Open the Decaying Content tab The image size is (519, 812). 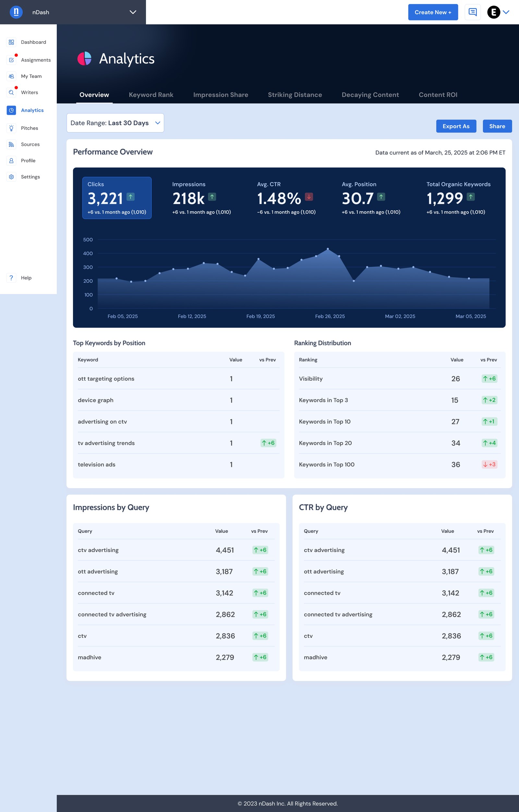(x=370, y=95)
